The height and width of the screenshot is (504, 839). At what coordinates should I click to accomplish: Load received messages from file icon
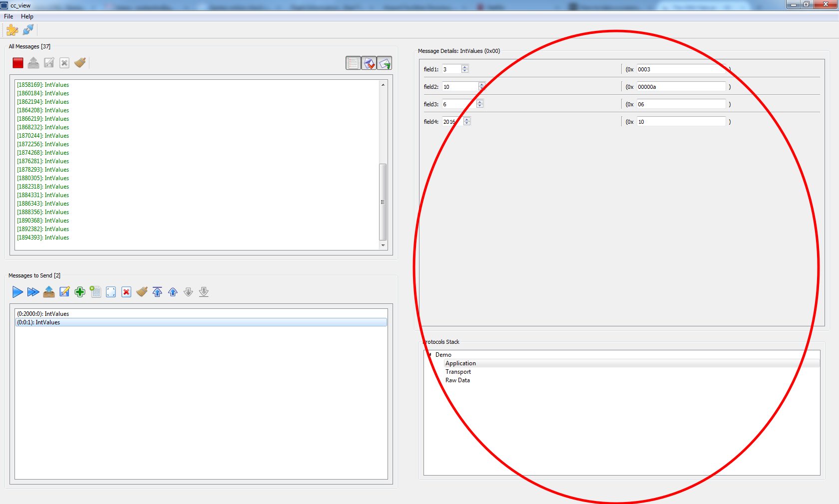(33, 63)
